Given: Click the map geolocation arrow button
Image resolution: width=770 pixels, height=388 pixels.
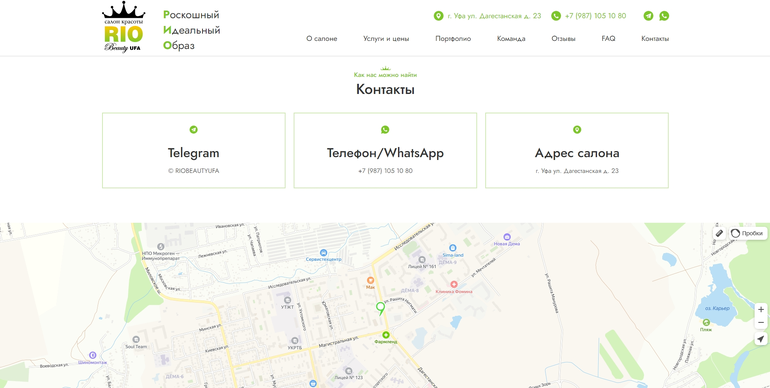Looking at the screenshot, I should click(761, 339).
